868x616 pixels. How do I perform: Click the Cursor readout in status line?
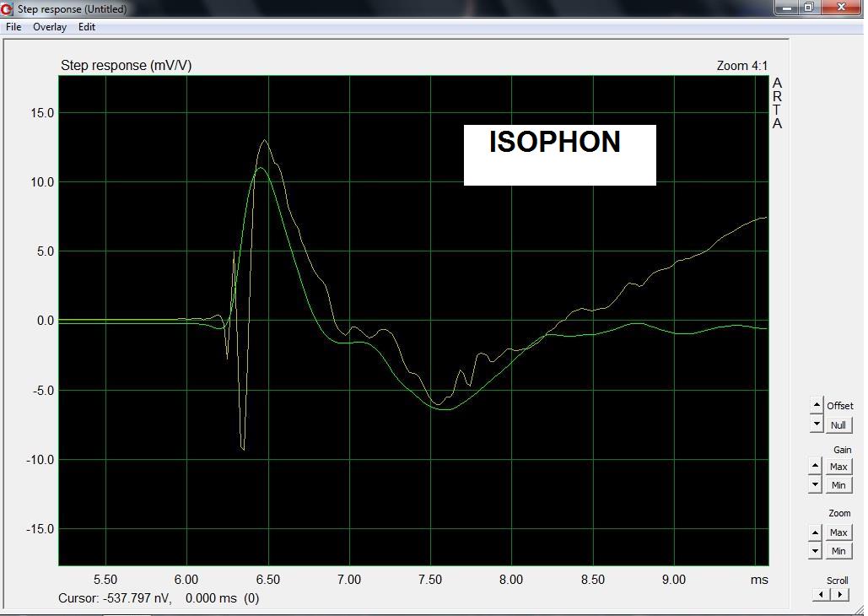(x=159, y=598)
